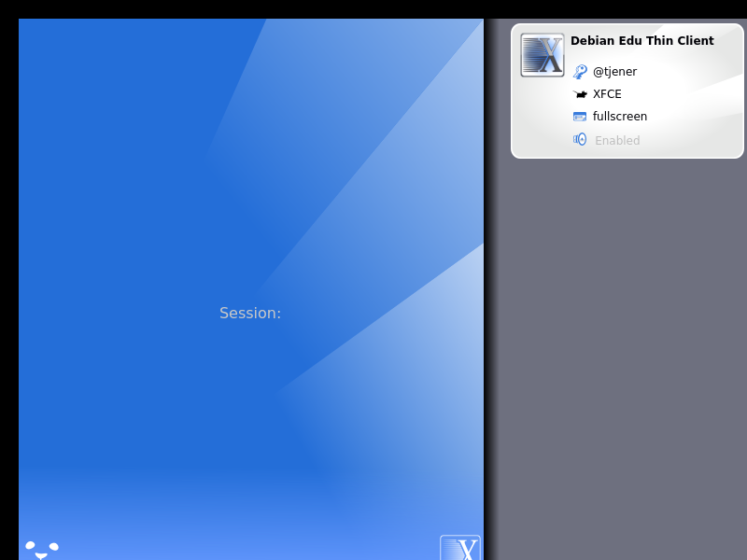Open the XFCE session type selector

pyautogui.click(x=607, y=94)
